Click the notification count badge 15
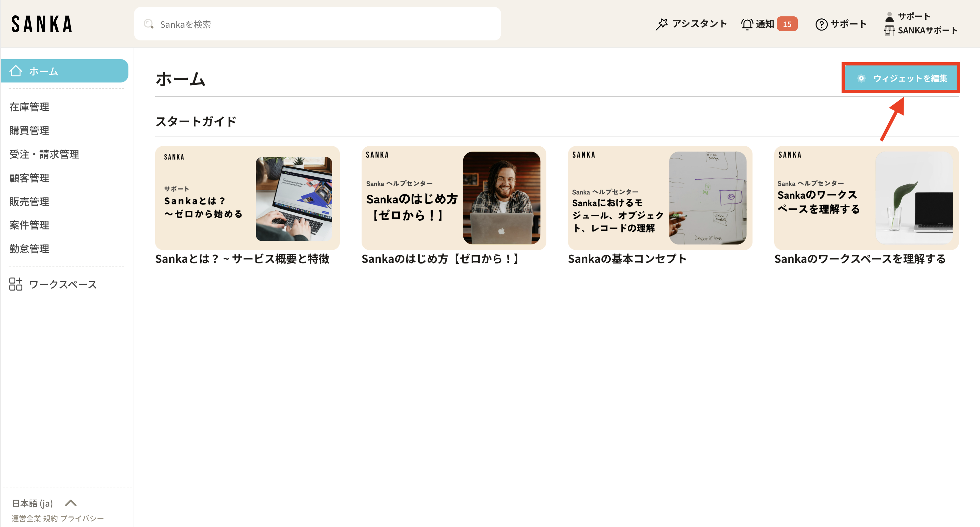Screen dimensions: 980x527 click(x=787, y=24)
